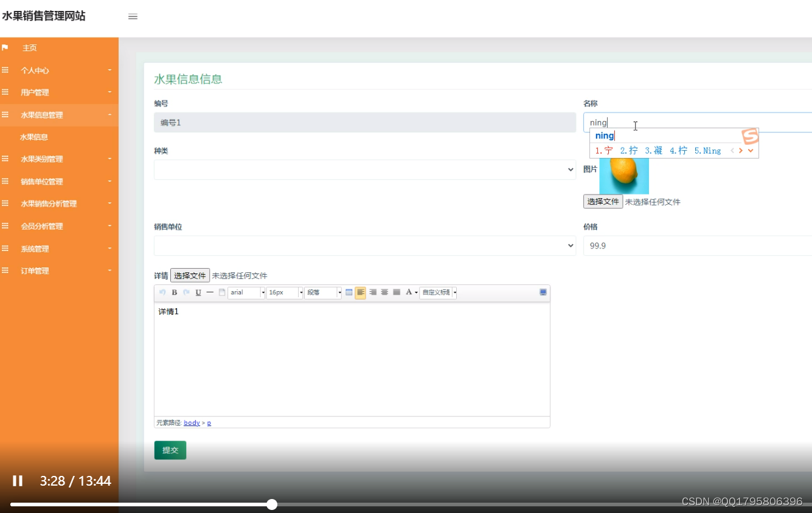Image resolution: width=812 pixels, height=513 pixels.
Task: Click the blank document icon in toolbar
Action: 222,292
